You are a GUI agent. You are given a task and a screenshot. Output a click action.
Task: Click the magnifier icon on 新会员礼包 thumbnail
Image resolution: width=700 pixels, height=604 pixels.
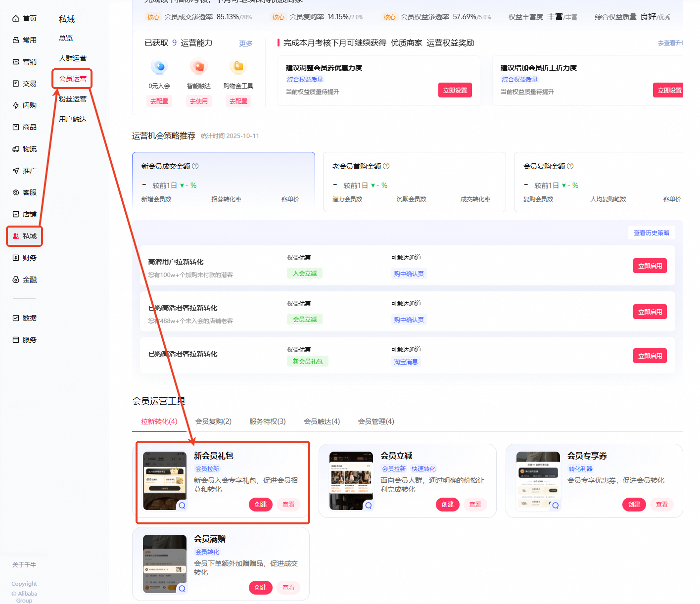[182, 506]
